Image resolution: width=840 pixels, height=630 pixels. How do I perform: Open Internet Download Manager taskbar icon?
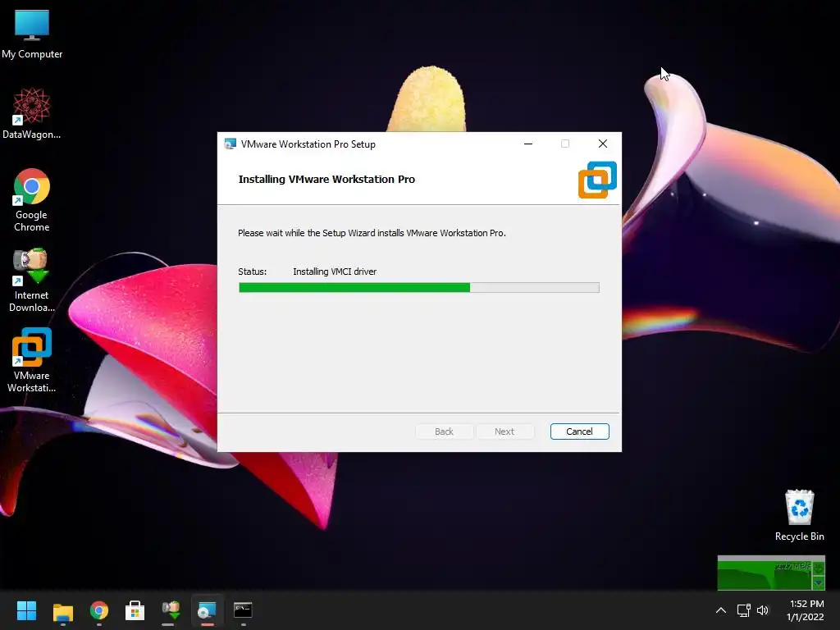(x=171, y=610)
